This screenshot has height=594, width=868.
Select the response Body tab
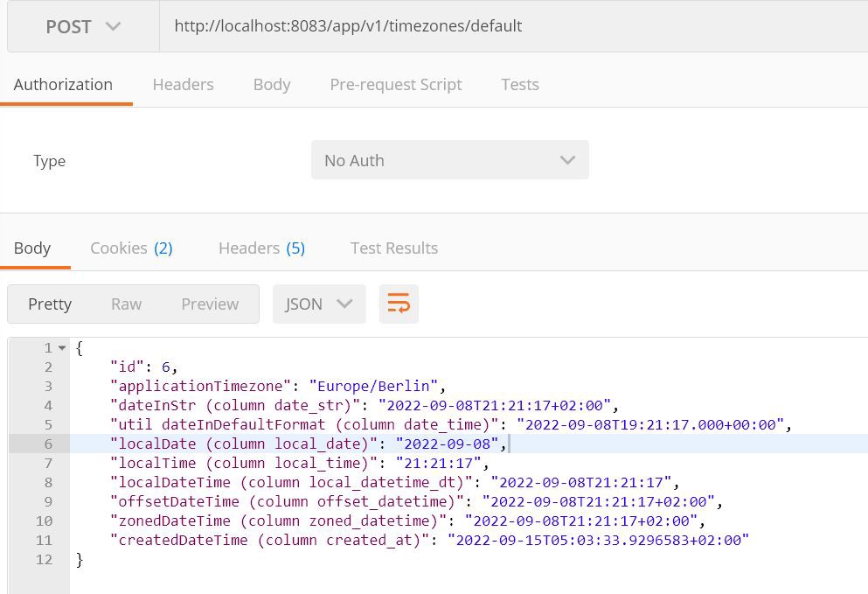32,248
